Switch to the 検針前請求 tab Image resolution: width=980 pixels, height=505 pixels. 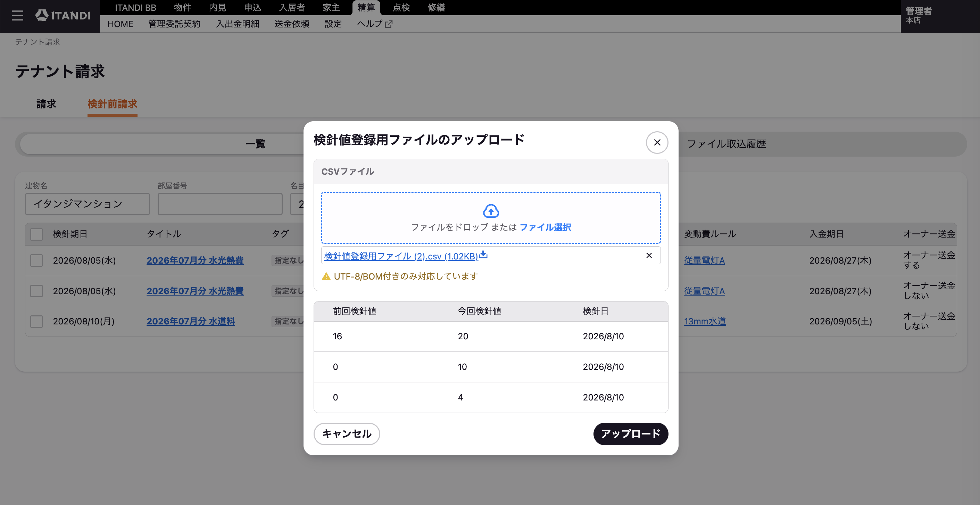112,104
